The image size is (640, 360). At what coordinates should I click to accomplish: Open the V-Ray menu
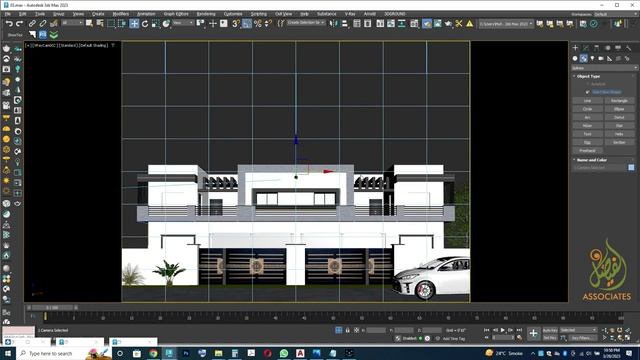click(x=350, y=14)
